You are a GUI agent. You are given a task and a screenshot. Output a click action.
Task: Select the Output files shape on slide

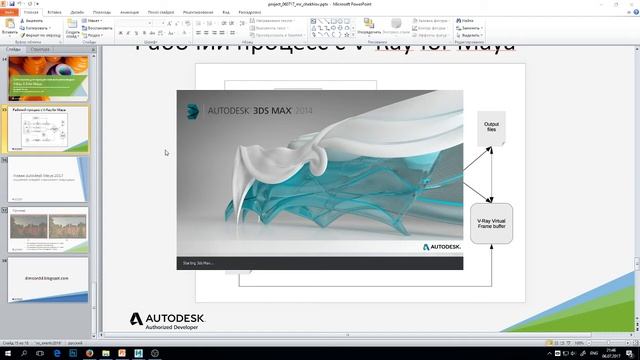coord(491,128)
